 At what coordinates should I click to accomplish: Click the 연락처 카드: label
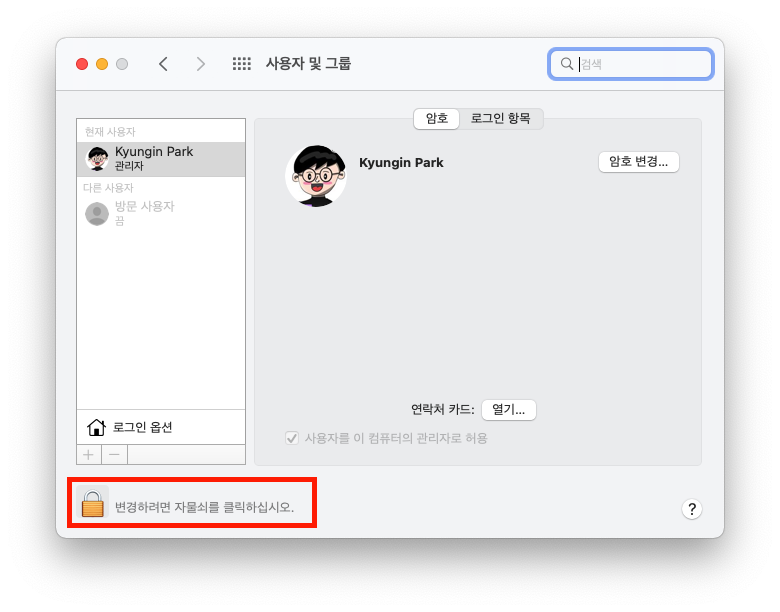pos(442,409)
